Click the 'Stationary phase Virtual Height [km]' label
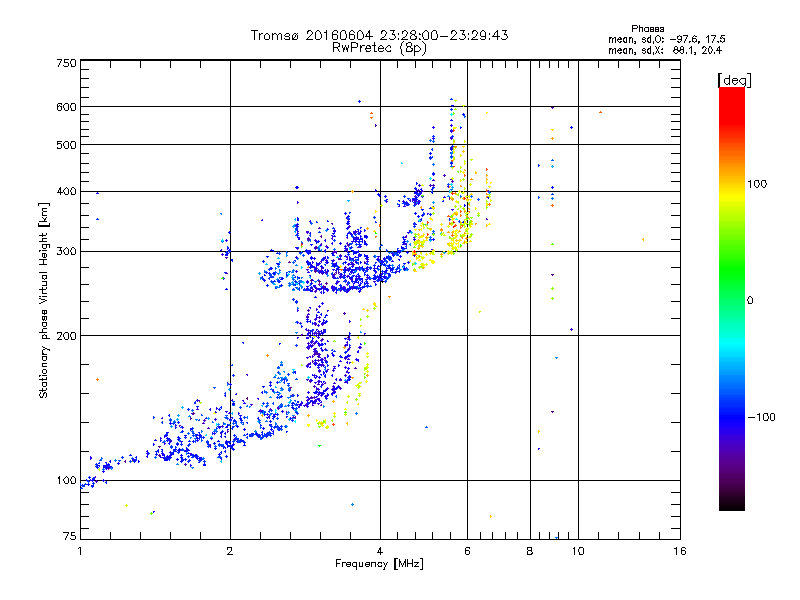The width and height of the screenshot is (800, 600). pyautogui.click(x=44, y=300)
